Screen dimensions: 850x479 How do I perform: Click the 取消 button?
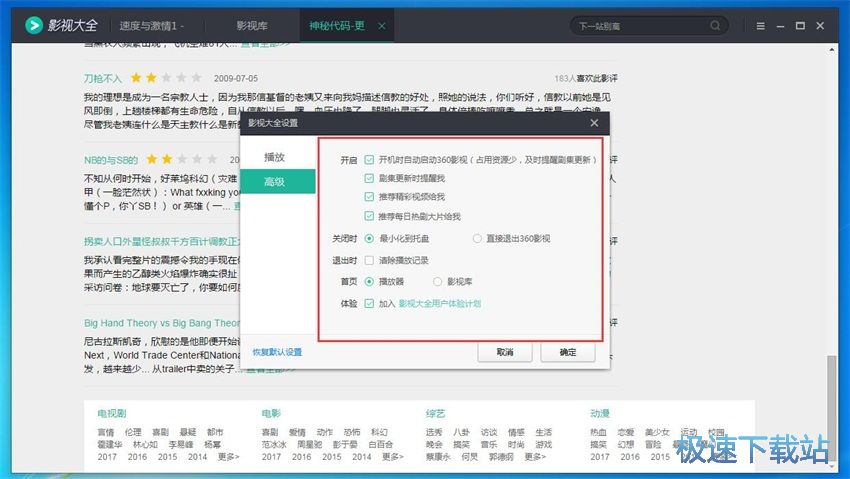click(505, 352)
